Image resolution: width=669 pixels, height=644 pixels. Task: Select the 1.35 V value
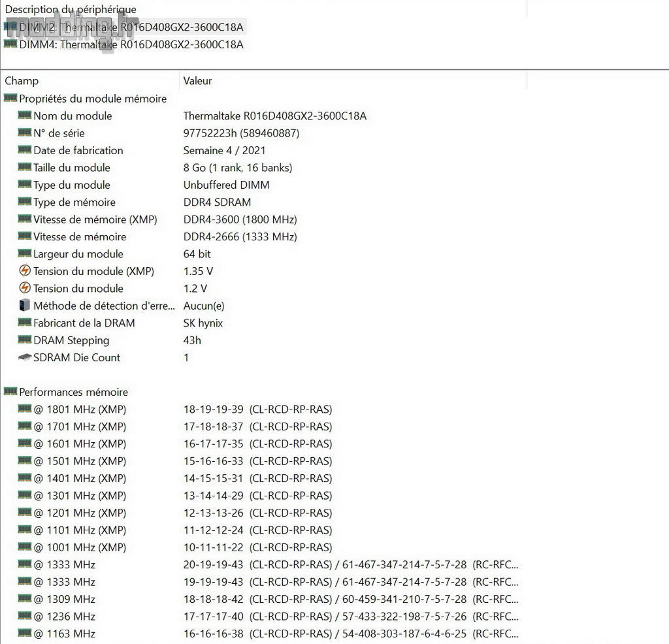pyautogui.click(x=198, y=271)
